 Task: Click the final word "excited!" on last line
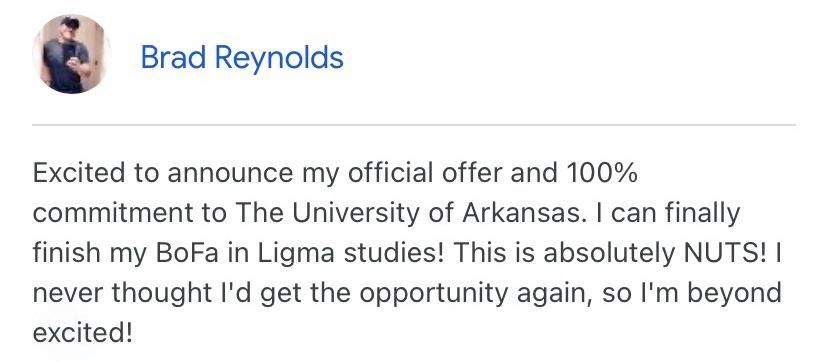coord(82,333)
